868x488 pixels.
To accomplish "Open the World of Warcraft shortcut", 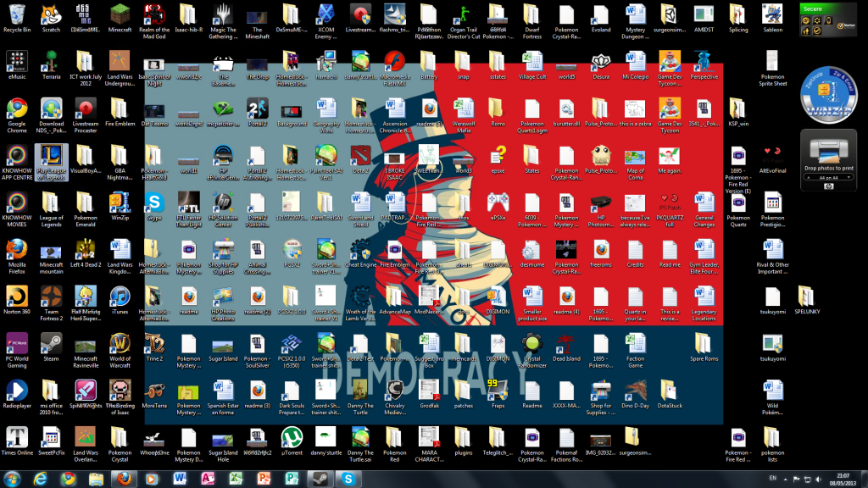I will click(120, 343).
